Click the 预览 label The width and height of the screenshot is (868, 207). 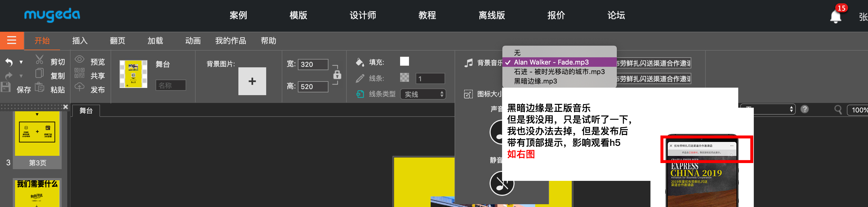(x=98, y=62)
